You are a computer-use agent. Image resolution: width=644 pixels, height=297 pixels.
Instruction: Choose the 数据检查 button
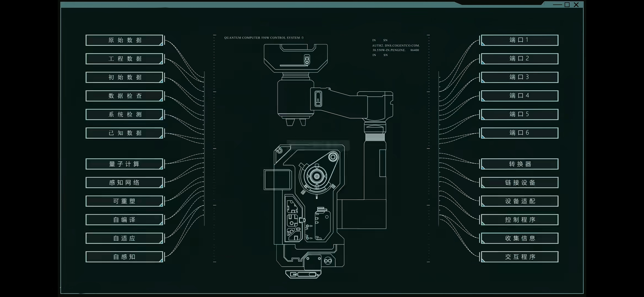click(x=124, y=96)
